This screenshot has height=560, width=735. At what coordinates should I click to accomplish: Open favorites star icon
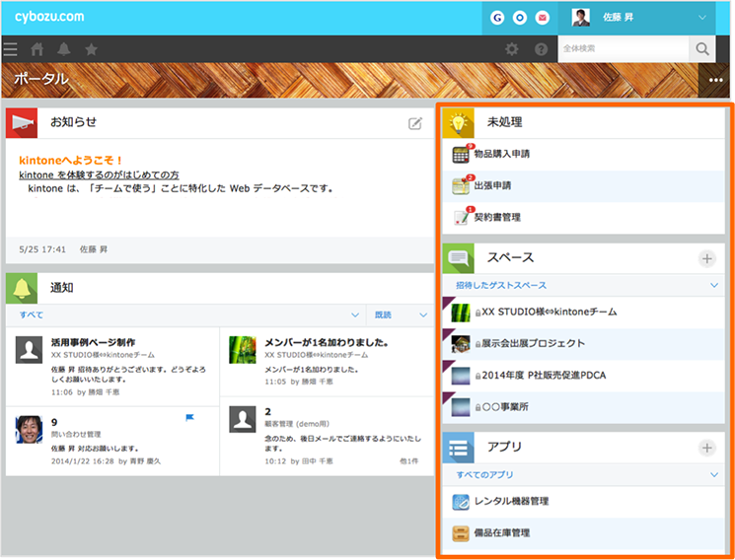tap(91, 49)
